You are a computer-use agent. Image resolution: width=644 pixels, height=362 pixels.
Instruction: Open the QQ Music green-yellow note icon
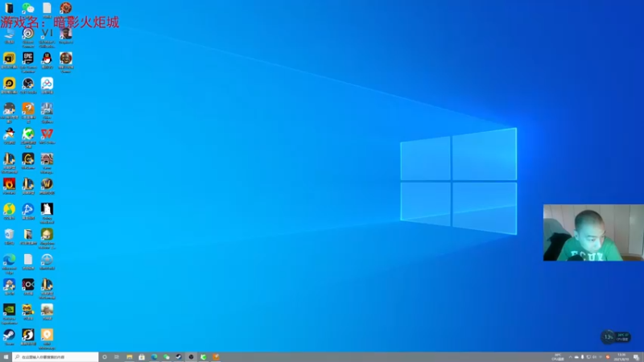pyautogui.click(x=9, y=209)
